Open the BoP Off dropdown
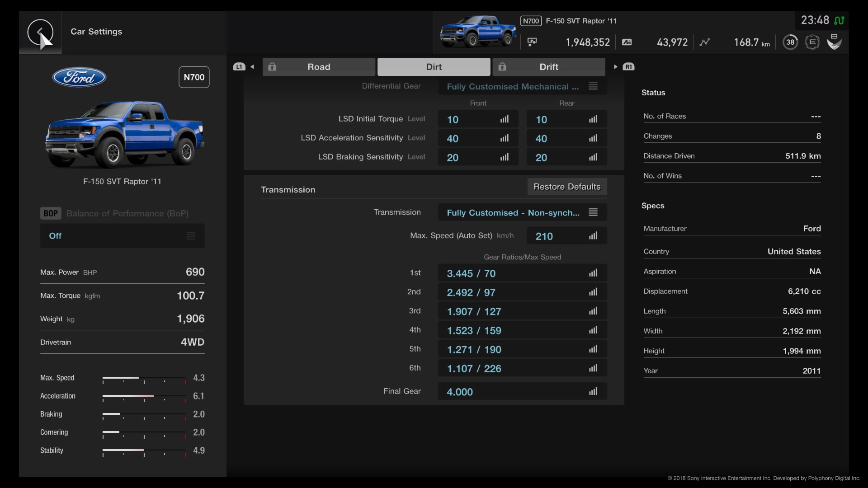 pyautogui.click(x=122, y=236)
